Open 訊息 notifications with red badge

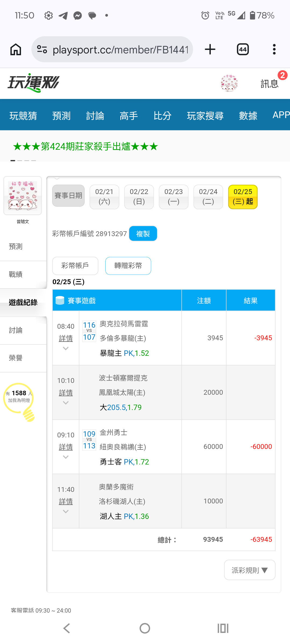click(x=270, y=83)
